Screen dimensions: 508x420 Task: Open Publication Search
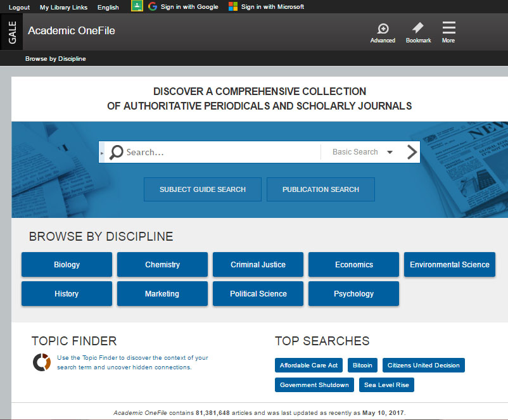[320, 189]
